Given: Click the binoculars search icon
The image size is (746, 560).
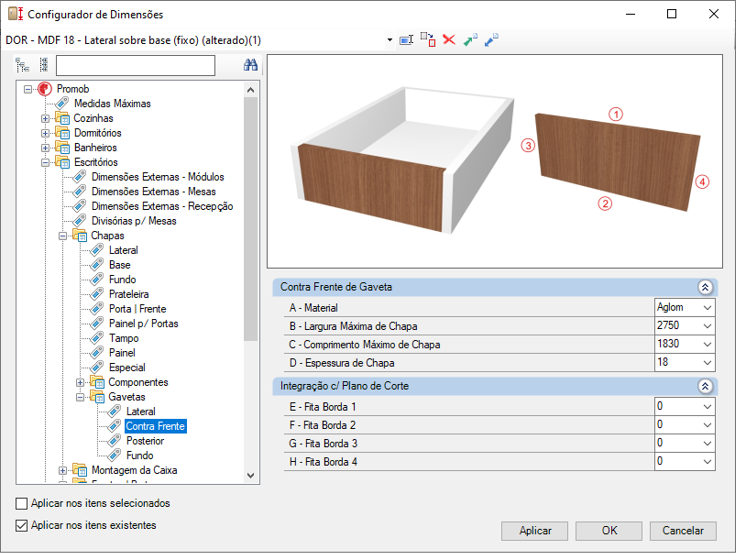Looking at the screenshot, I should 250,65.
